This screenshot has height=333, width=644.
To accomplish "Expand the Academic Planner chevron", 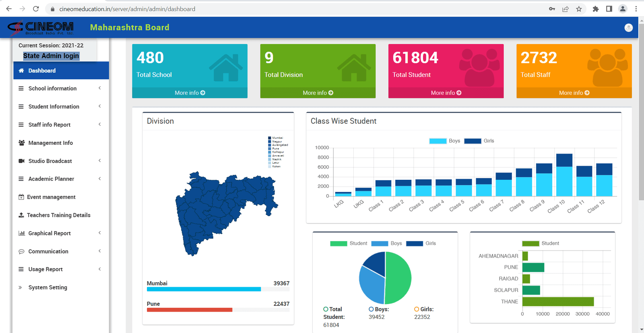I will tap(99, 179).
